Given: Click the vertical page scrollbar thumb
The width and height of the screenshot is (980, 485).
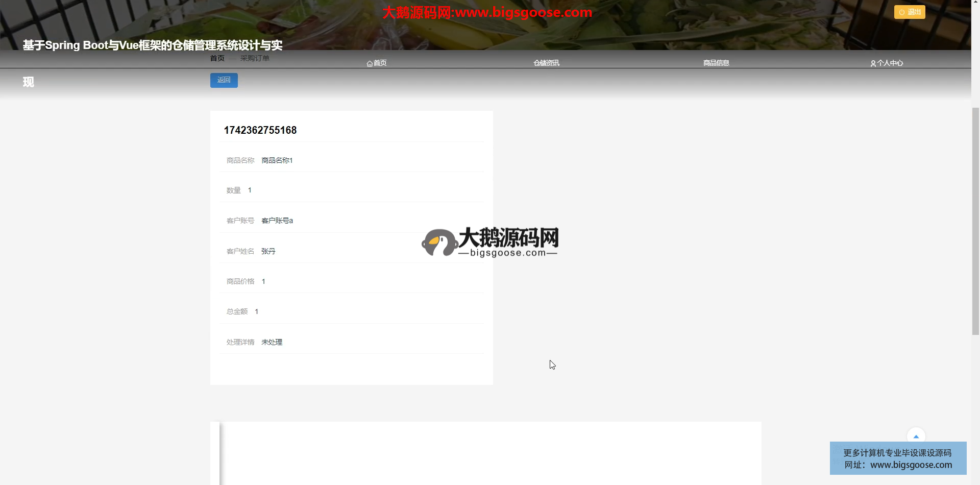Looking at the screenshot, I should click(x=975, y=221).
